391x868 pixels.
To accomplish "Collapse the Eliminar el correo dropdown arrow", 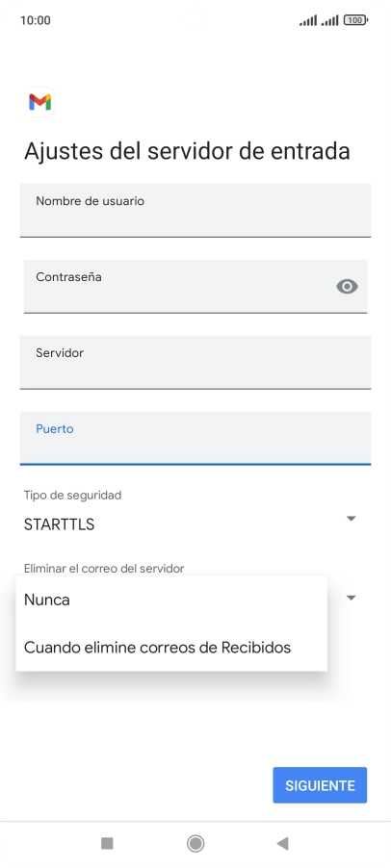I will pyautogui.click(x=351, y=598).
